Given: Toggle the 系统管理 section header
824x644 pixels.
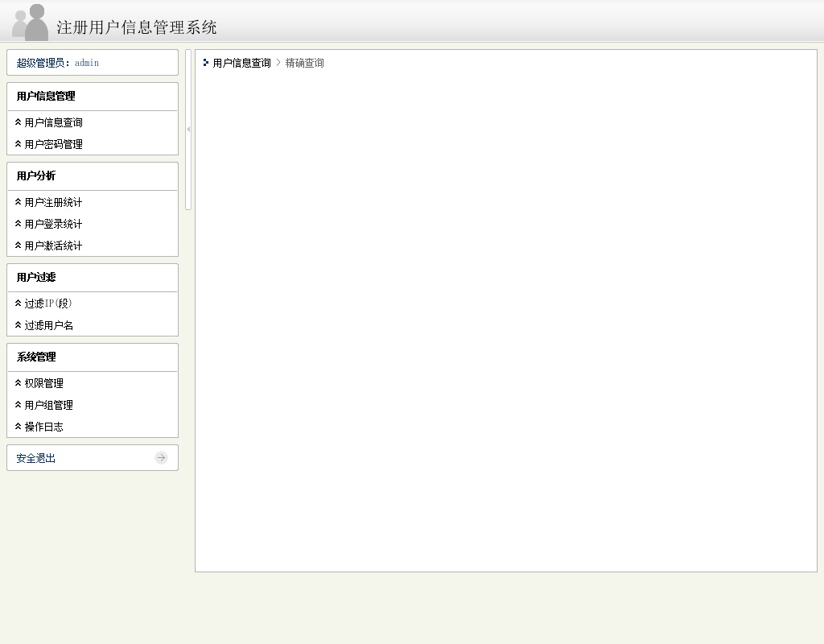Looking at the screenshot, I should click(x=36, y=357).
